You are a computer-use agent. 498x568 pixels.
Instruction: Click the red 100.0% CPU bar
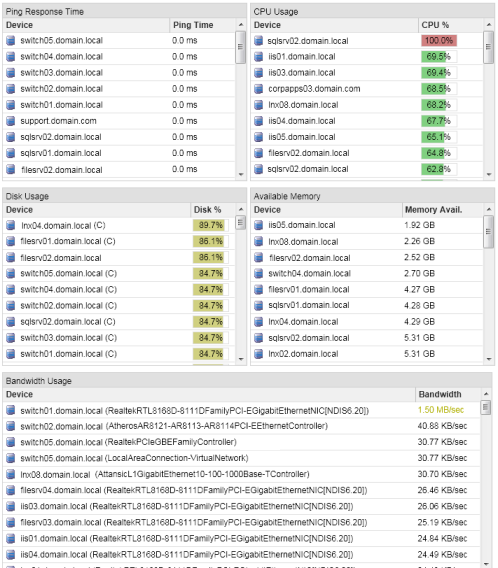[439, 41]
